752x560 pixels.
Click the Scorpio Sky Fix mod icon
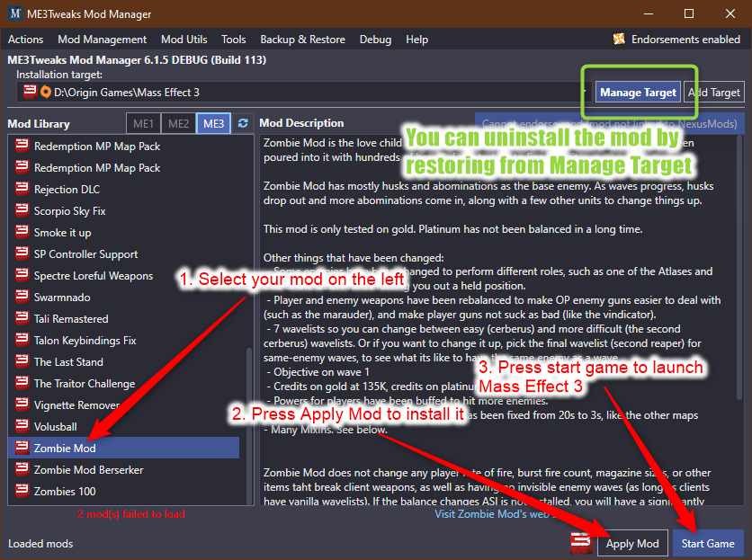pyautogui.click(x=21, y=211)
